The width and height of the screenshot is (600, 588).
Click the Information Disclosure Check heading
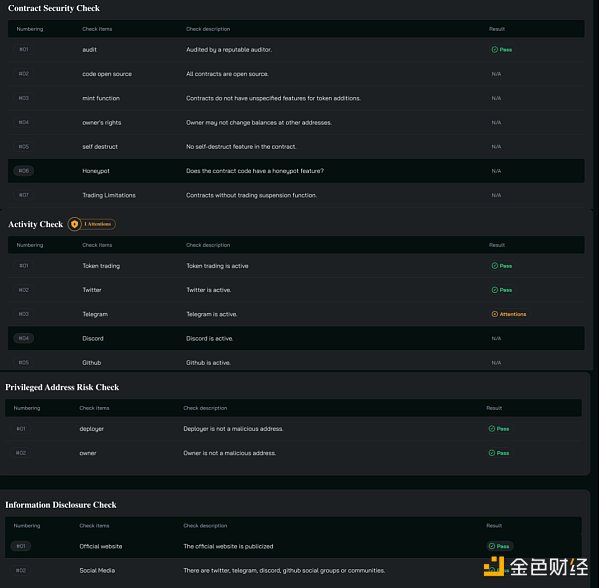(61, 505)
